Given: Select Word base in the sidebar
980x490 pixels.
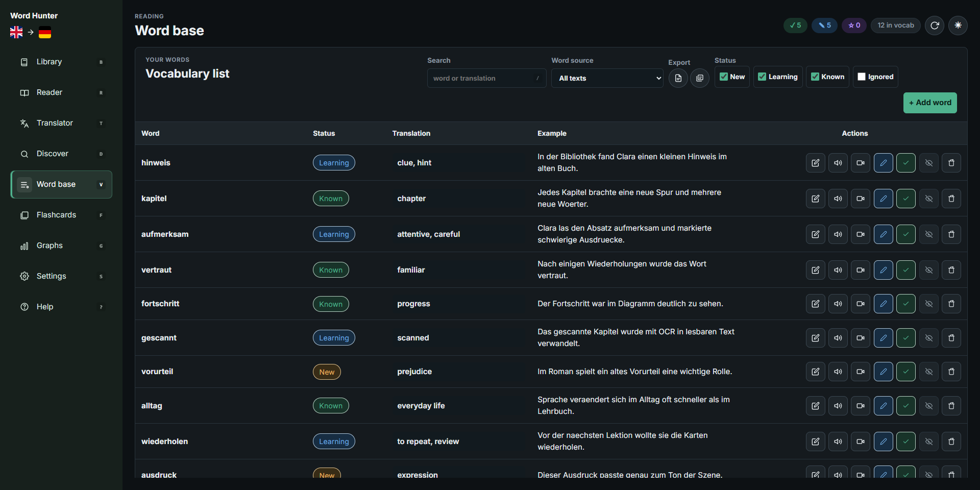Looking at the screenshot, I should (61, 184).
